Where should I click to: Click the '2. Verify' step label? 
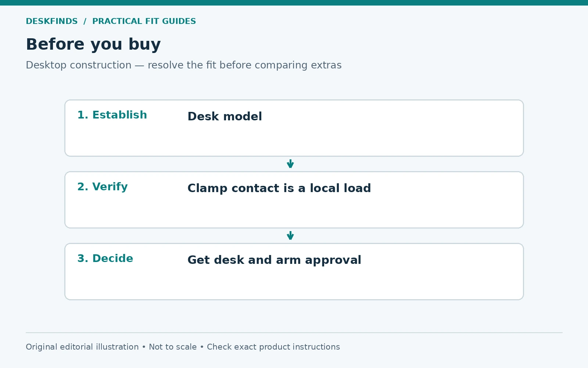coord(103,187)
